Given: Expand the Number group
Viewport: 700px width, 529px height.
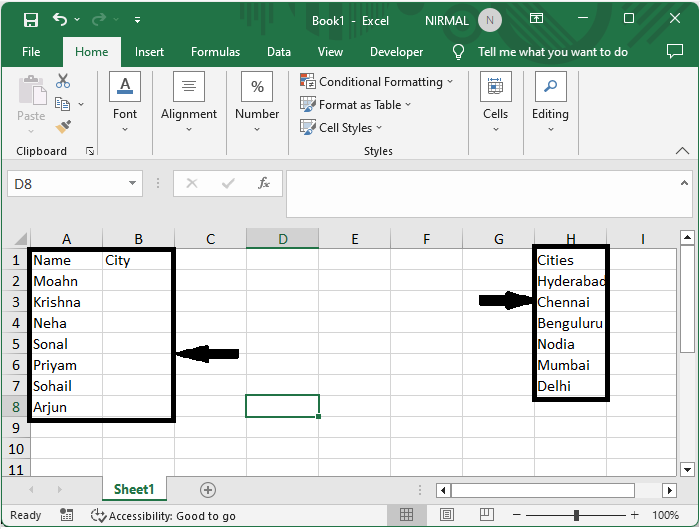Looking at the screenshot, I should pos(257,102).
